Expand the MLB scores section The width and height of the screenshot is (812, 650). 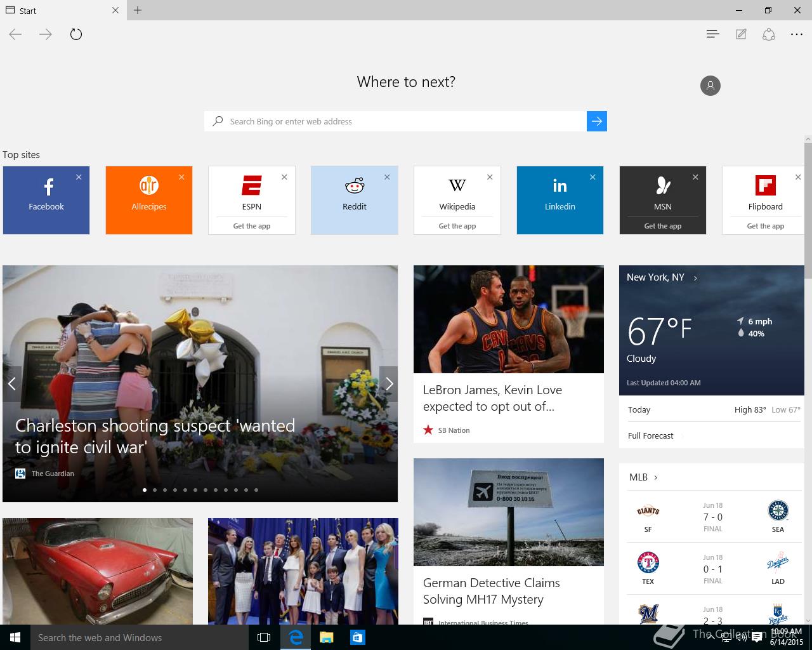(x=643, y=477)
